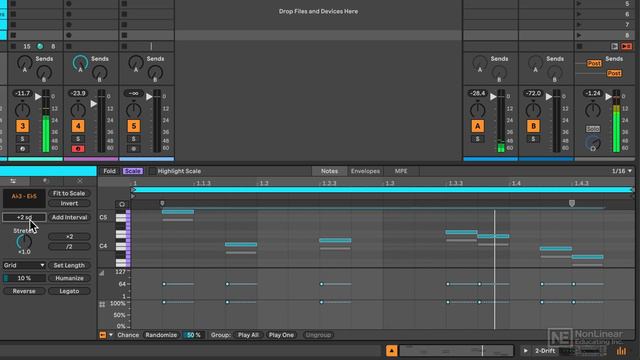Click master Solo cue switch
Screen dimensions: 640x360
(593, 129)
